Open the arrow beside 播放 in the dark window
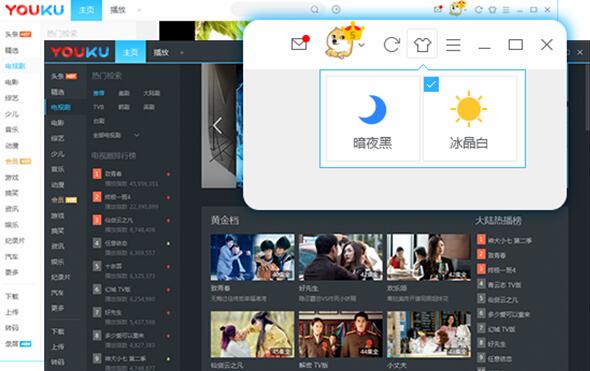The height and width of the screenshot is (371, 590). (182, 52)
